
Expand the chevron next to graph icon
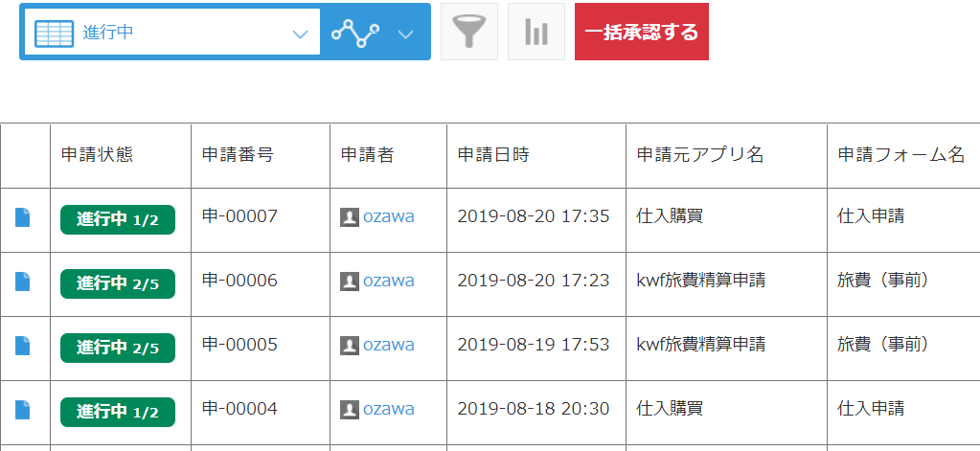pos(405,34)
